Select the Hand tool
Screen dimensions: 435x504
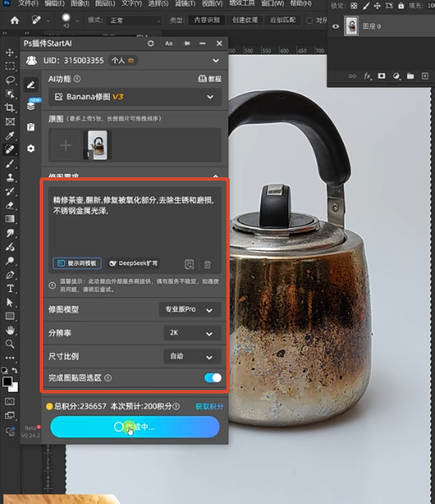(x=10, y=330)
